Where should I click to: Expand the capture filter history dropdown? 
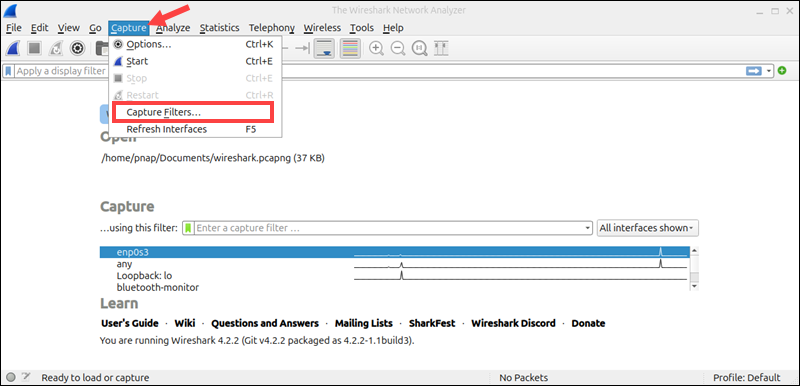[x=588, y=228]
